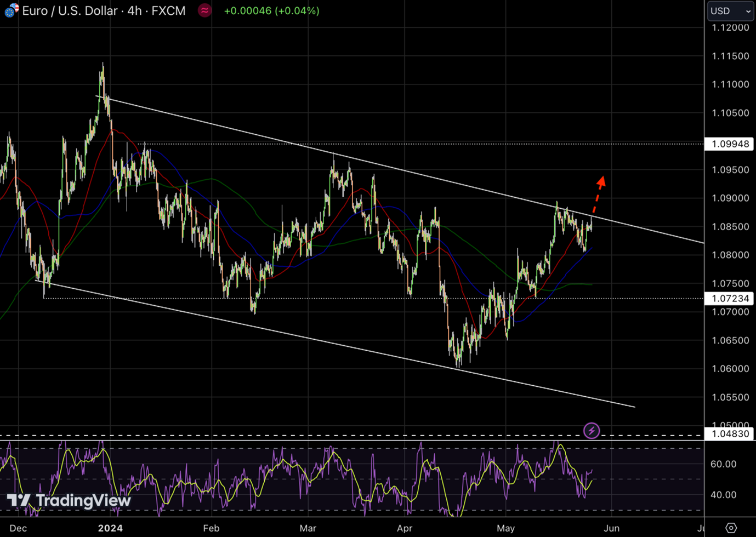Click the purple lightning bolt icon
The height and width of the screenshot is (537, 756).
pyautogui.click(x=592, y=431)
